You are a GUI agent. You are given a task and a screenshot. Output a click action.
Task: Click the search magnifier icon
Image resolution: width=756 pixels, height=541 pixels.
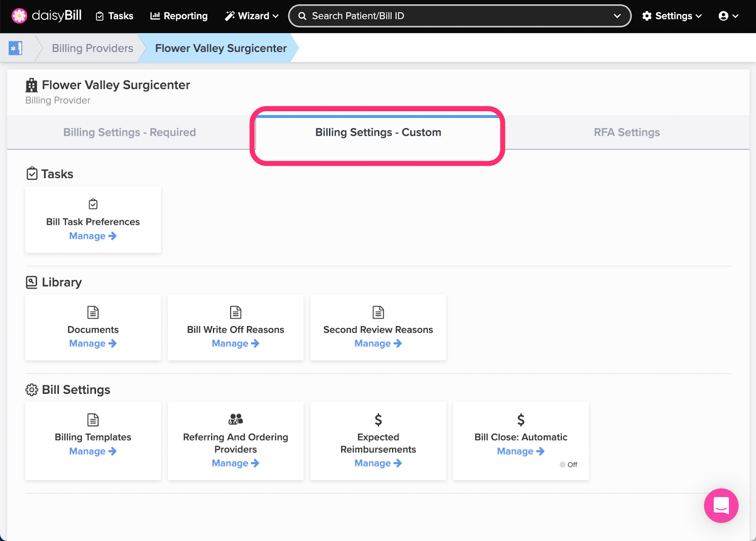point(302,16)
